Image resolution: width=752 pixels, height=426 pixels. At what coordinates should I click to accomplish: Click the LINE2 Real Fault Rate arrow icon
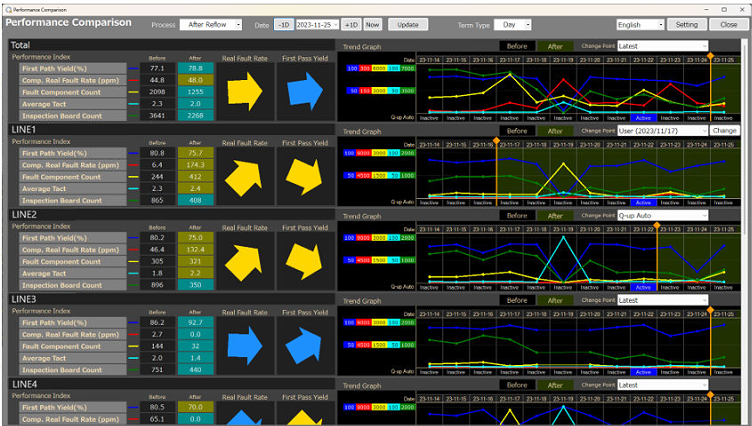244,262
